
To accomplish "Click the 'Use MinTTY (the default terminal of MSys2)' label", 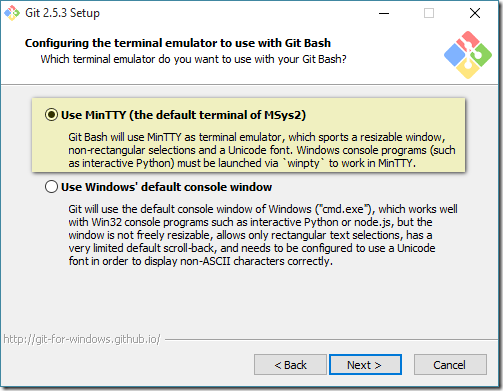I will [x=183, y=115].
